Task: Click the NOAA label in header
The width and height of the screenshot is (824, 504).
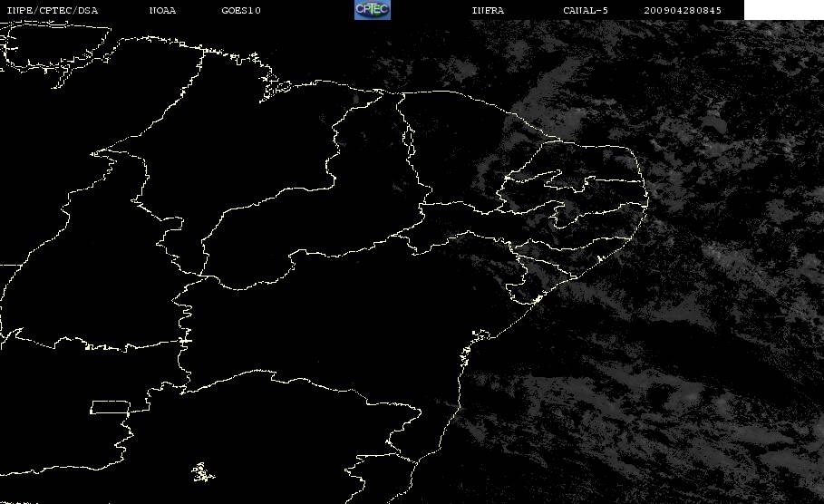Action: pyautogui.click(x=162, y=10)
